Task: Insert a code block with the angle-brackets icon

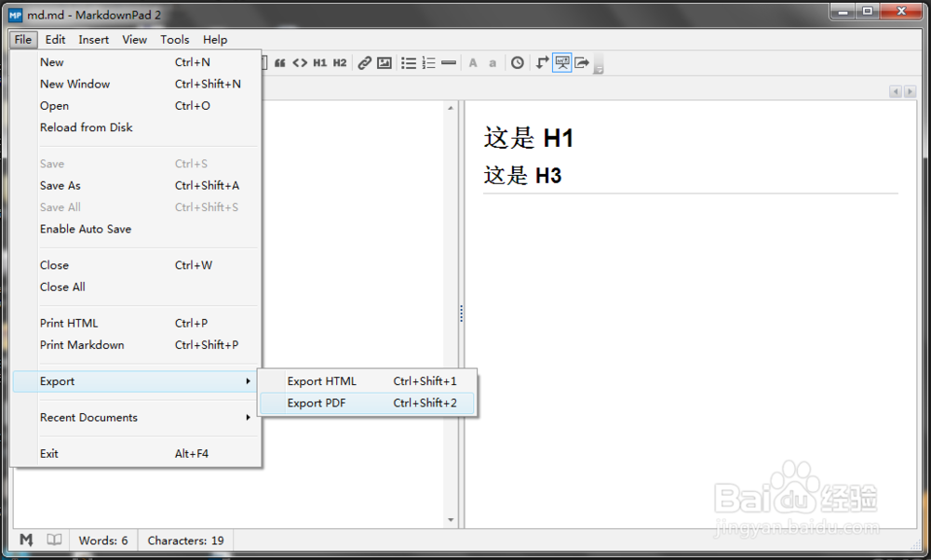Action: 300,63
